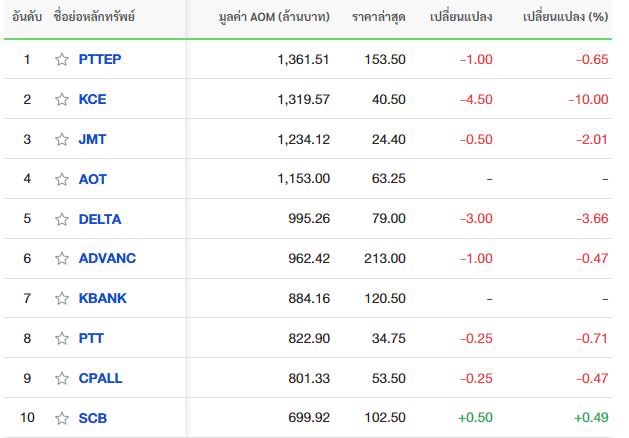629x438 pixels.
Task: Open the KCE stock symbol link
Action: pyautogui.click(x=92, y=99)
